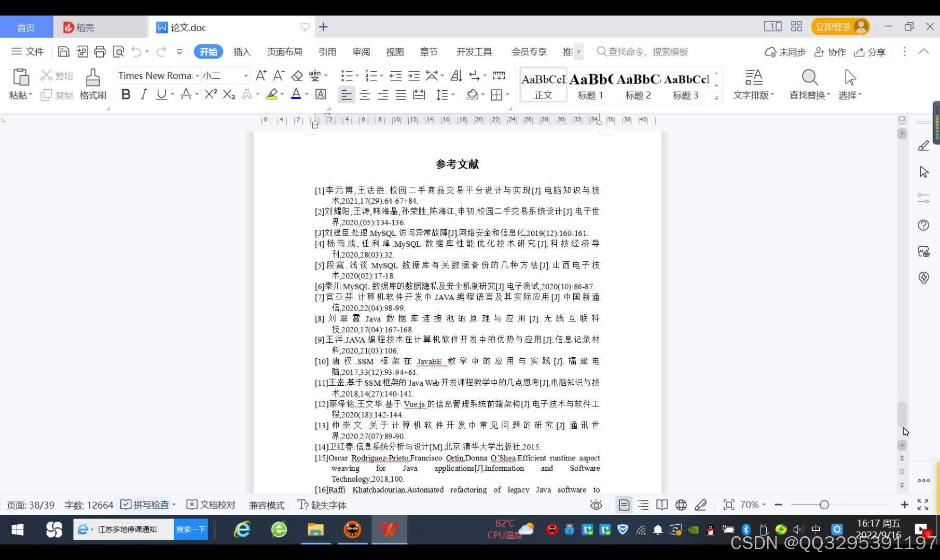The height and width of the screenshot is (560, 940).
Task: Click the Format Painter brush
Action: (x=93, y=77)
